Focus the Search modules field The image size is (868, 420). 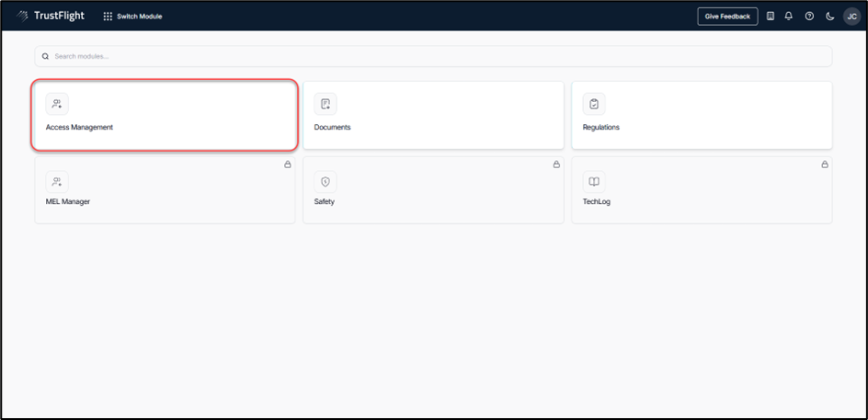tap(433, 56)
